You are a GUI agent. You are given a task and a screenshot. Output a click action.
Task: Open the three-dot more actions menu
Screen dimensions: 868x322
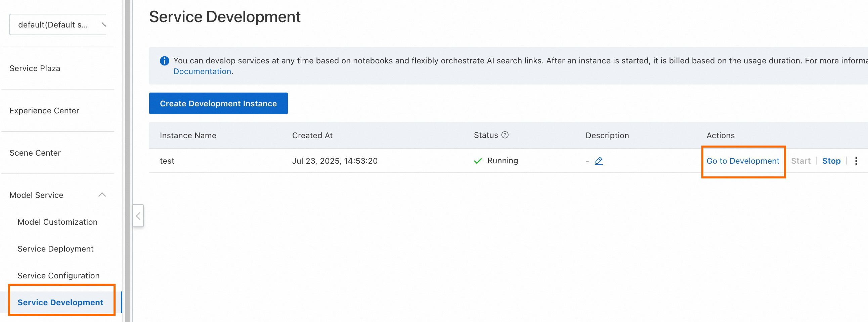tap(856, 161)
